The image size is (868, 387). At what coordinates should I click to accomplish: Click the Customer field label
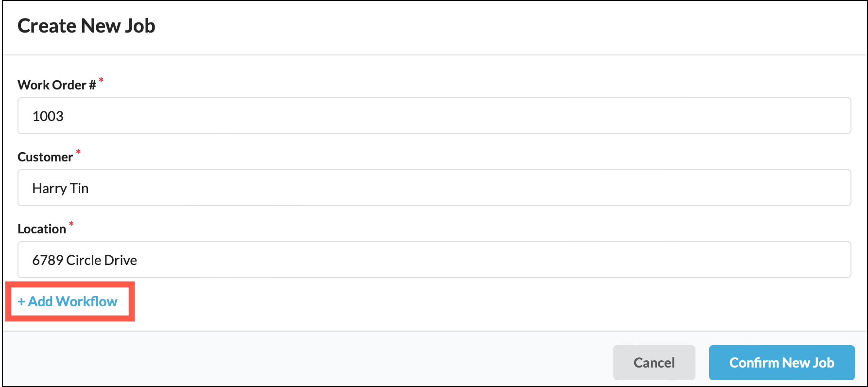tap(45, 157)
